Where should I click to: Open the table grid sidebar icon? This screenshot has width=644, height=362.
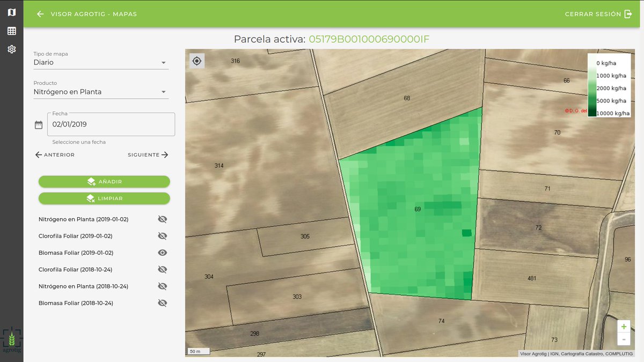click(11, 31)
